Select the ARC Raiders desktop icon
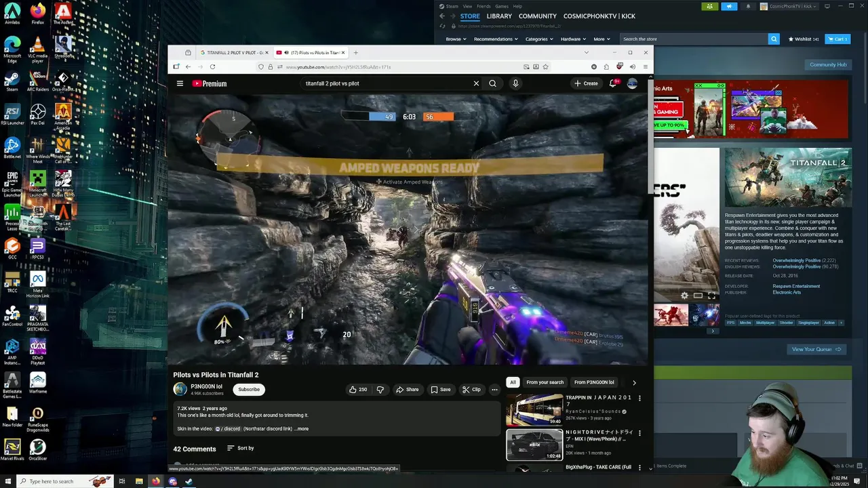This screenshot has height=488, width=868. 38,81
